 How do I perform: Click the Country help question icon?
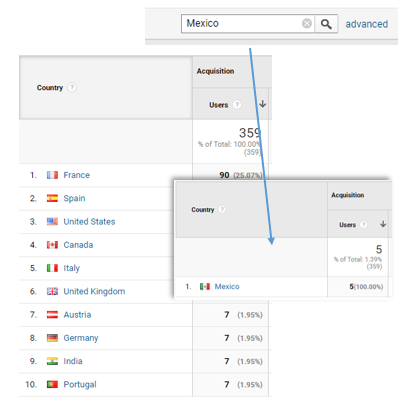(72, 87)
